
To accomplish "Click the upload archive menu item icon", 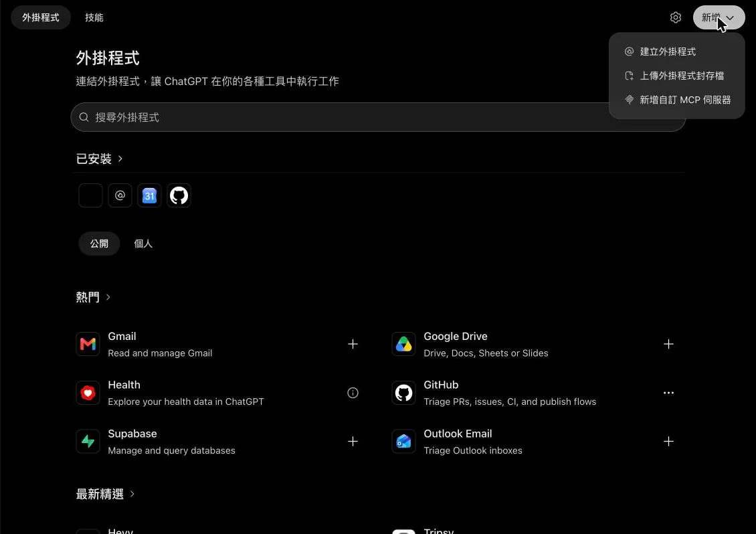I will coord(629,76).
